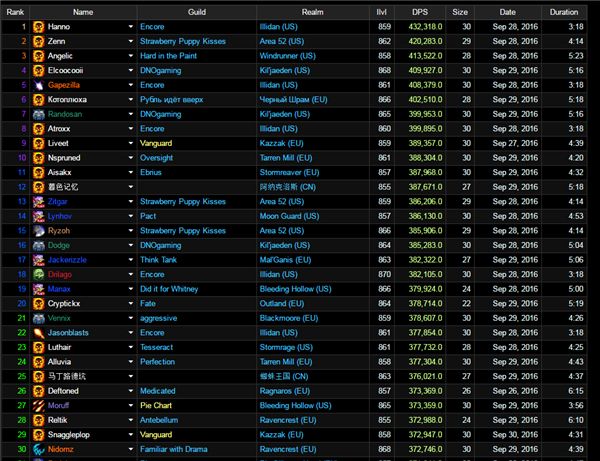Click the class icon beside Randosan
The image size is (600, 461).
(38, 114)
